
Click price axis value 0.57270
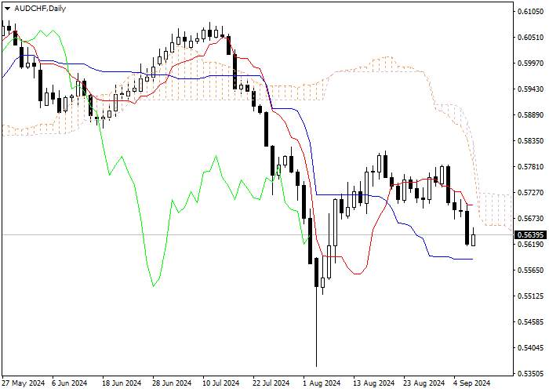point(531,193)
